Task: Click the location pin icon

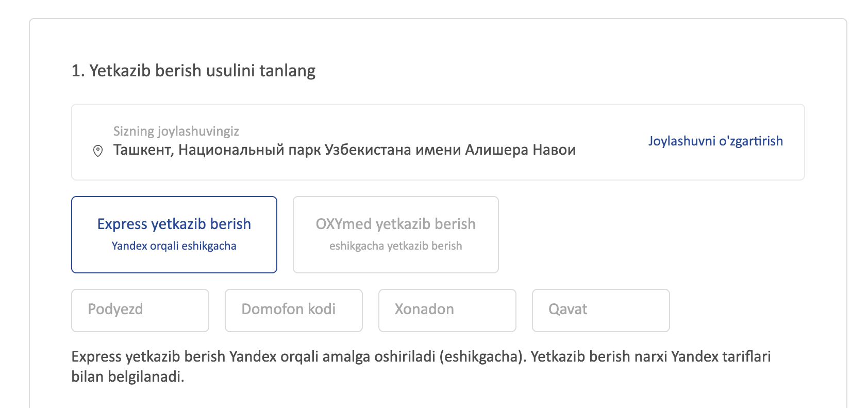Action: (x=97, y=151)
